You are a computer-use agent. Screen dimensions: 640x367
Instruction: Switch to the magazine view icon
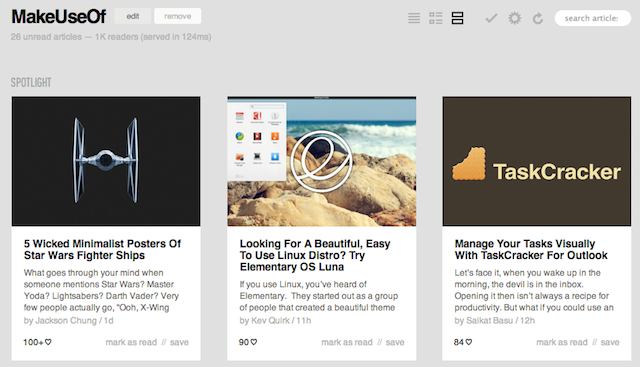pos(436,18)
